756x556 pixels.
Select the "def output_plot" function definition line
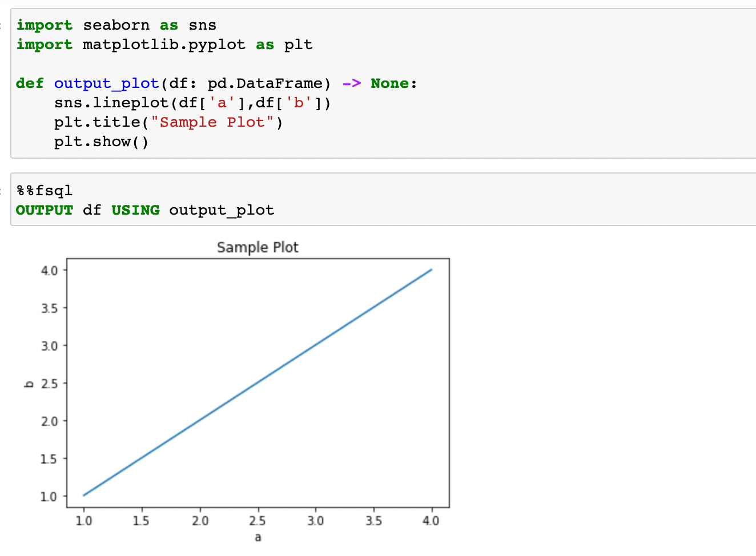tap(216, 83)
